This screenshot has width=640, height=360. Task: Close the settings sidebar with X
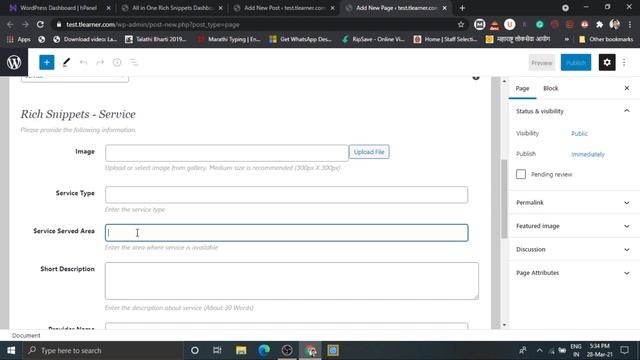(627, 88)
